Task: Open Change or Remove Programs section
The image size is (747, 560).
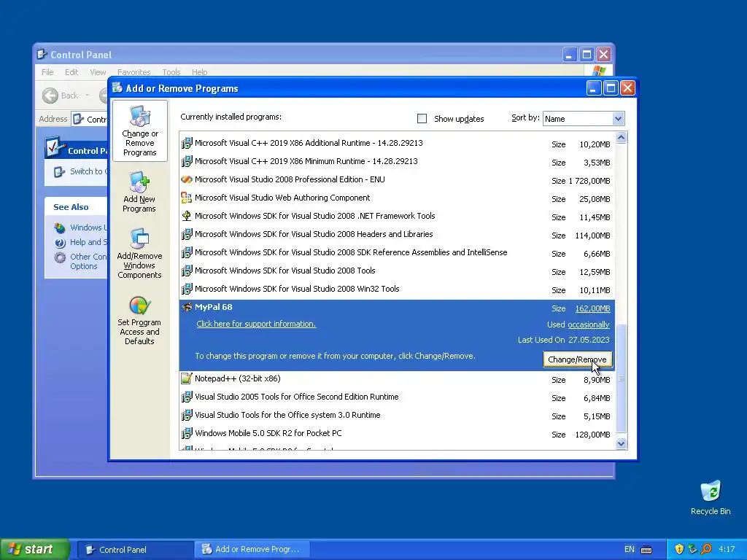Action: tap(139, 131)
